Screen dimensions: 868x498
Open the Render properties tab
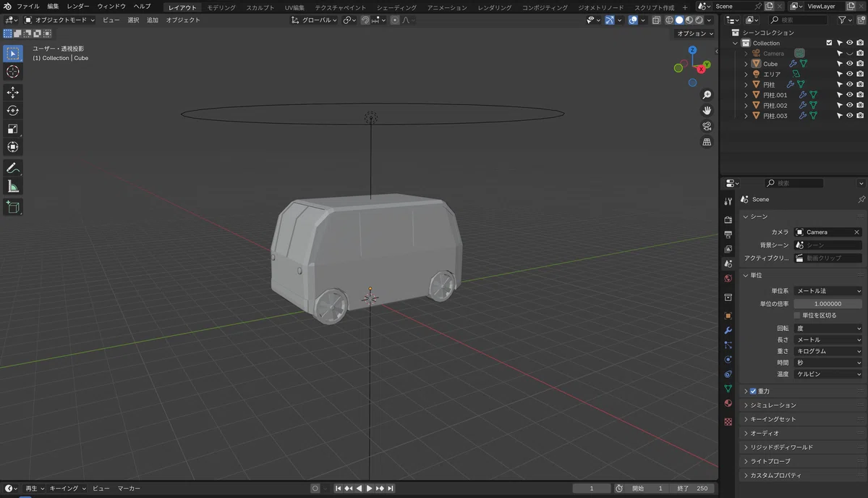click(728, 219)
